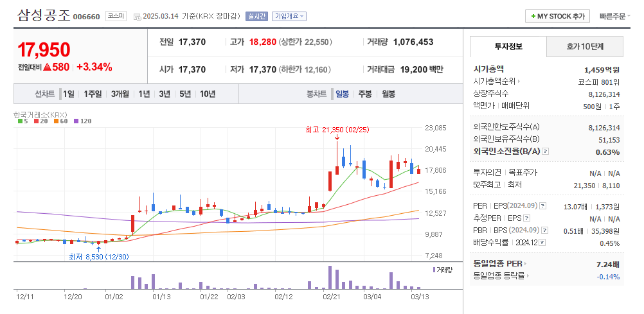Click the 배당수익률 value 0.45%
The width and height of the screenshot is (644, 314).
[609, 243]
